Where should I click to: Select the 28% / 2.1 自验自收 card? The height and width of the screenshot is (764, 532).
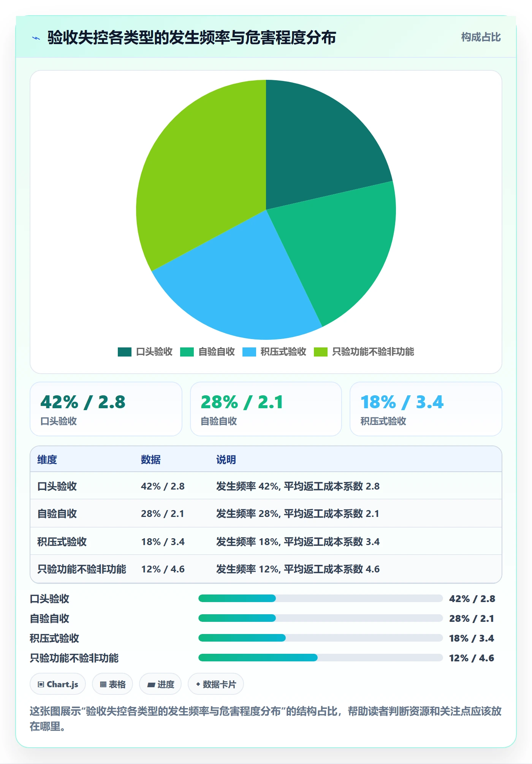tap(266, 409)
